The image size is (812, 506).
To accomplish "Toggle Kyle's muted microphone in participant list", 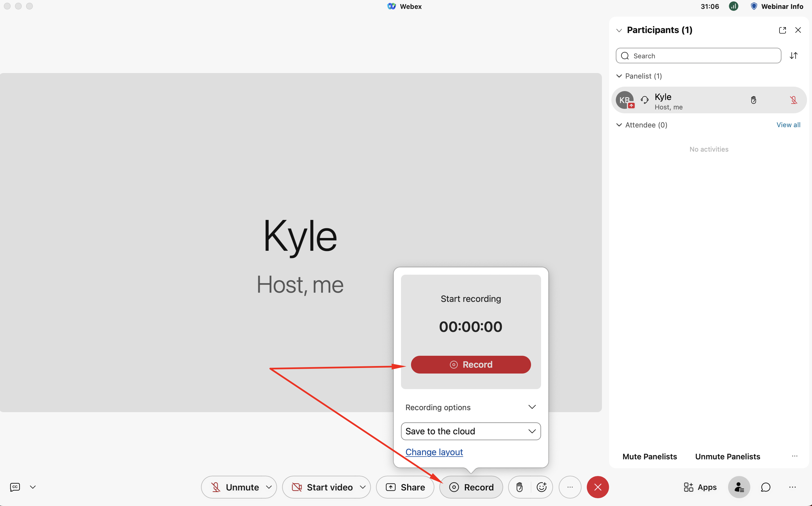I will [x=793, y=100].
